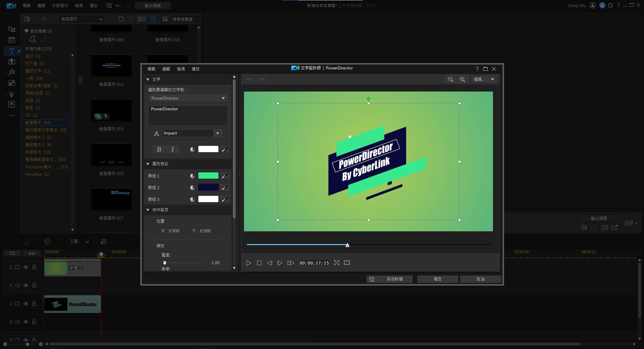The width and height of the screenshot is (644, 349).
Task: Click the Italic text formatting button
Action: click(172, 150)
